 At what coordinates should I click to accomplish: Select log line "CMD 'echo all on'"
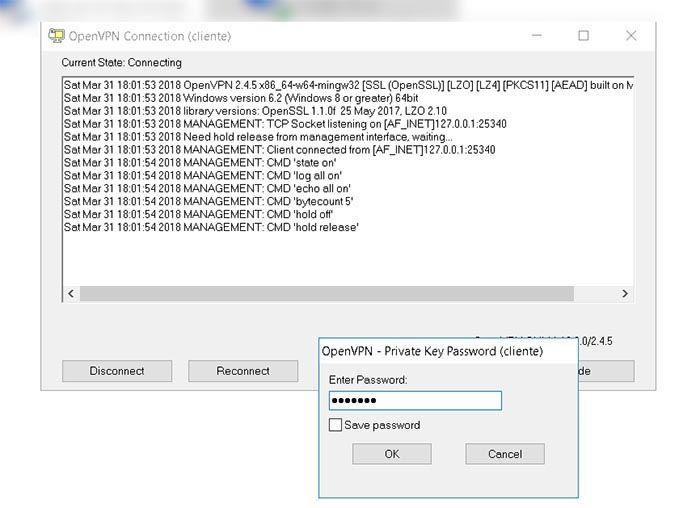pyautogui.click(x=207, y=188)
